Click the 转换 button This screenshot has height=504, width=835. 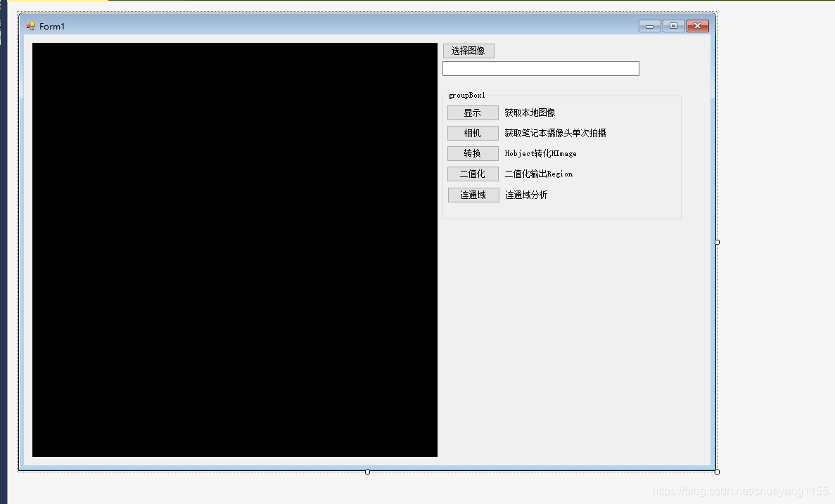(x=473, y=153)
